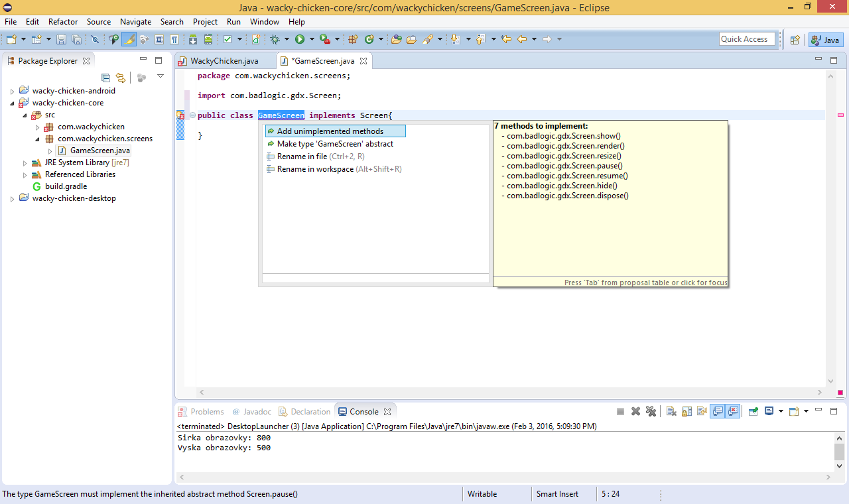This screenshot has height=504, width=849.
Task: Expand the wacky-chicken-android project
Action: [x=12, y=91]
